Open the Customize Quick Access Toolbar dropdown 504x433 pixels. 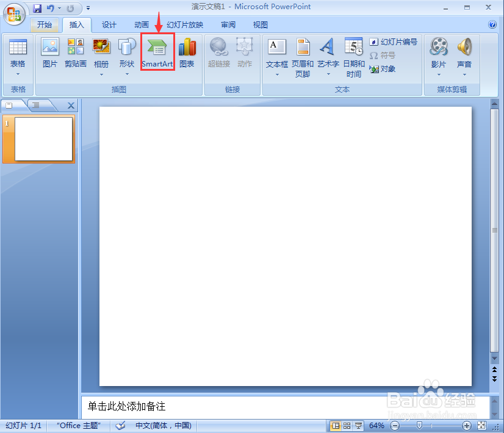tap(88, 9)
